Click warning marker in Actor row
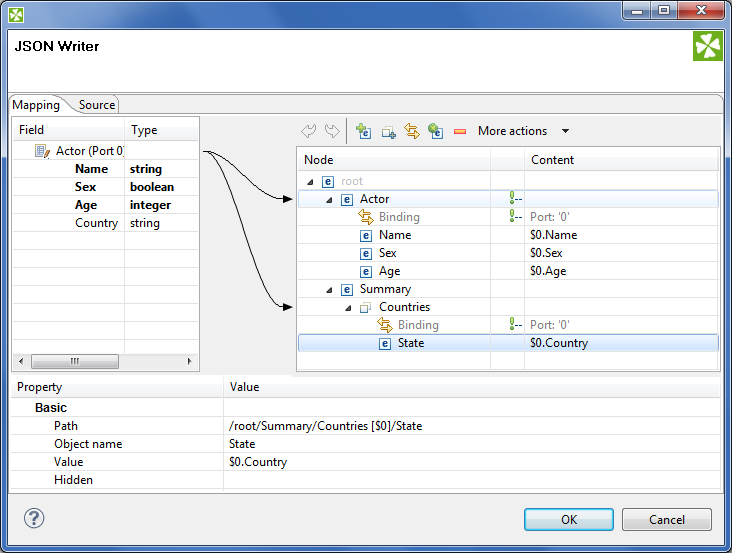Image resolution: width=732 pixels, height=553 pixels. (x=515, y=198)
